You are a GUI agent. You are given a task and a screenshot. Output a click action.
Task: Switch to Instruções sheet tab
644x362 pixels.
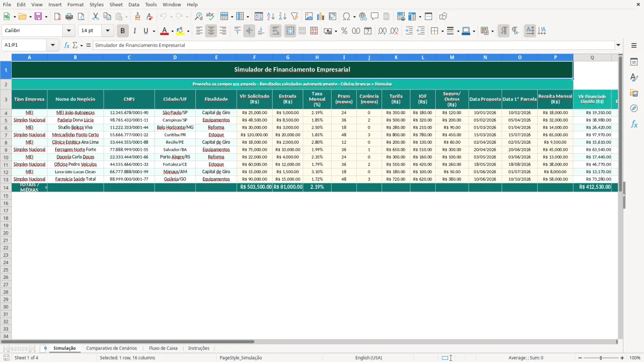(199, 348)
